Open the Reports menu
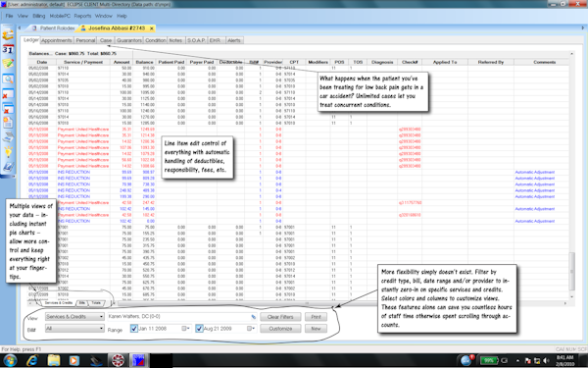Image resolution: width=588 pixels, height=368 pixels. click(x=82, y=16)
